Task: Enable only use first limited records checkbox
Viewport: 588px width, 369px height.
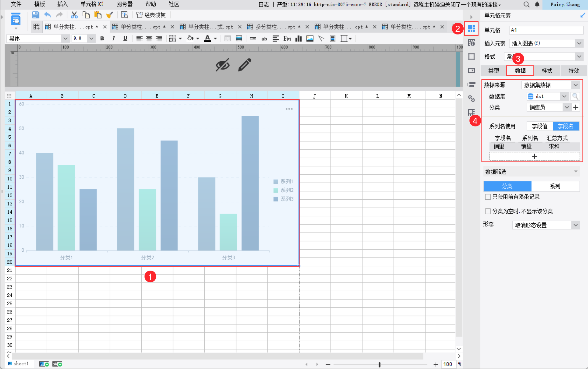Action: (488, 197)
